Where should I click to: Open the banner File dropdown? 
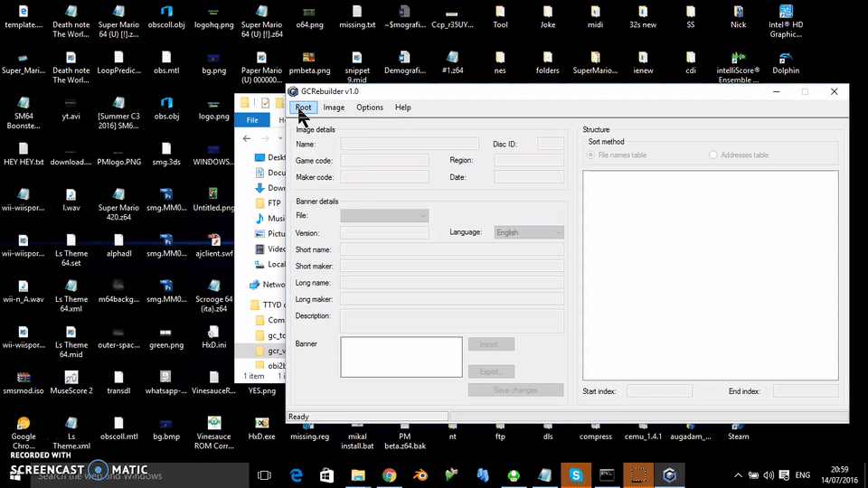tap(384, 216)
